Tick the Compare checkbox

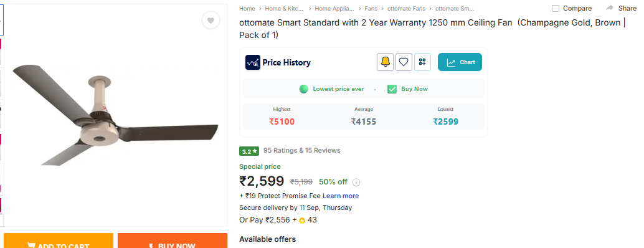(556, 8)
